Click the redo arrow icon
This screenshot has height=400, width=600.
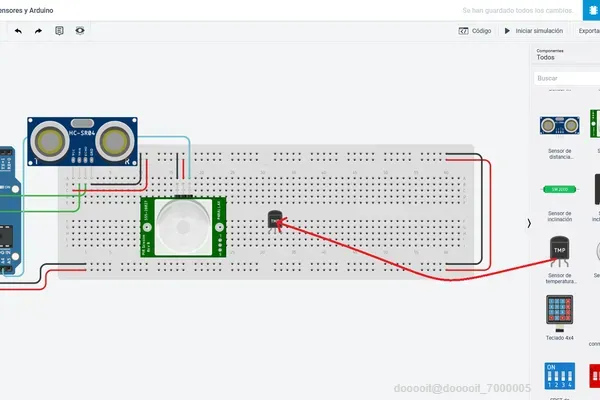coord(38,31)
